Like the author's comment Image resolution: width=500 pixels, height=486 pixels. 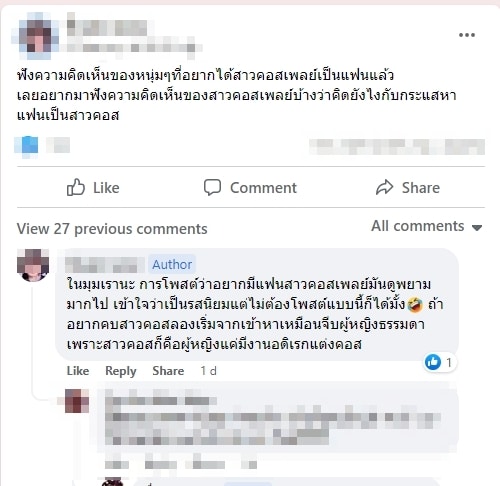(x=78, y=371)
